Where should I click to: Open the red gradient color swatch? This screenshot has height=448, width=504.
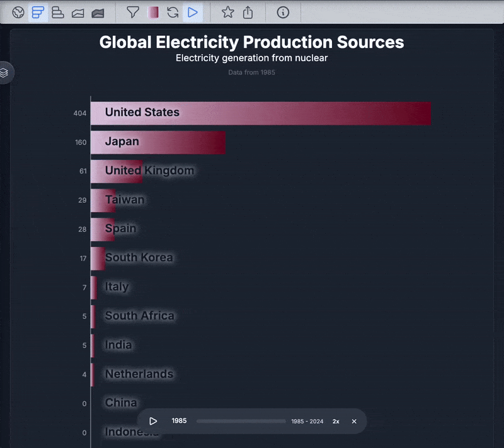[x=153, y=12]
